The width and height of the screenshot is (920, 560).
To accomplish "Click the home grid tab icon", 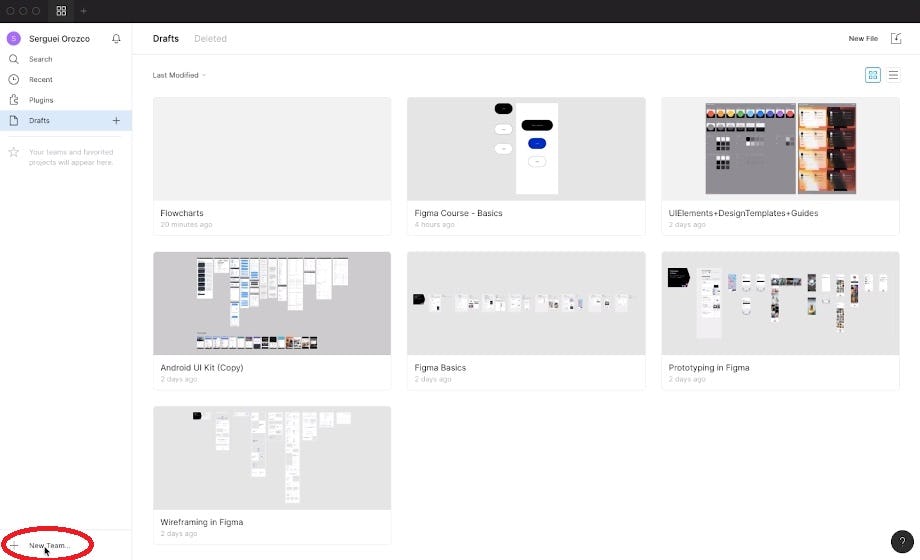I will [61, 11].
